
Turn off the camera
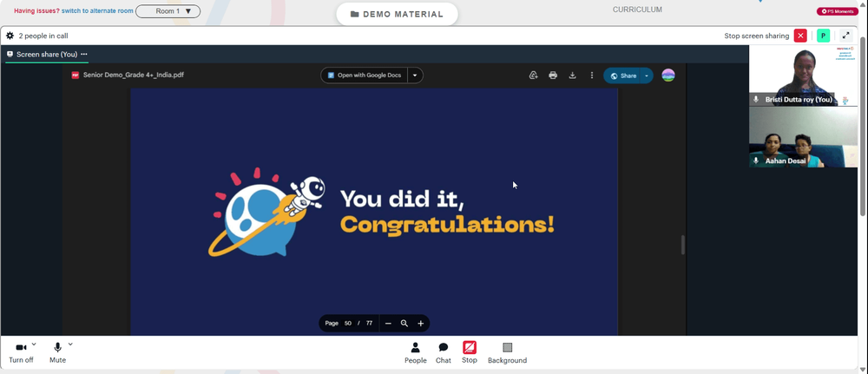click(21, 353)
